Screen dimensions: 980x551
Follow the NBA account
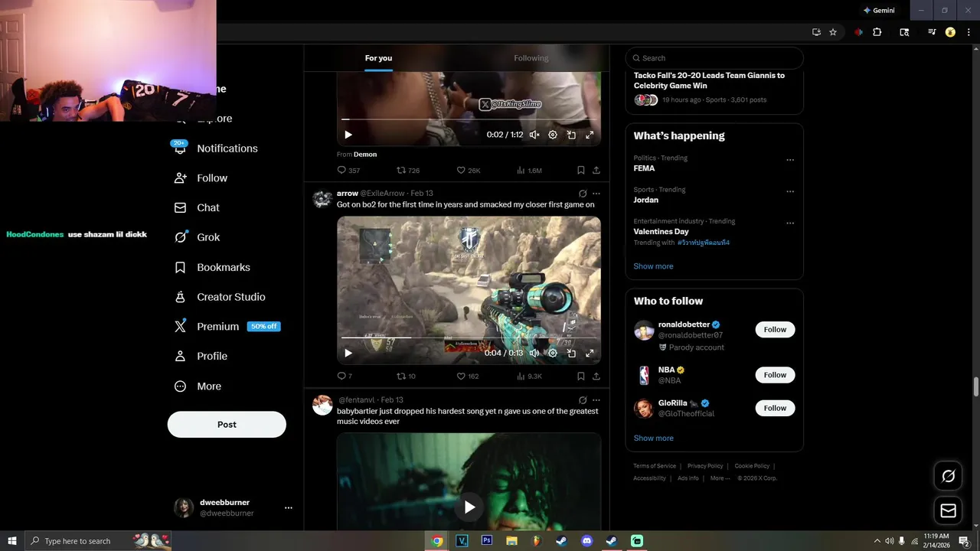click(x=775, y=375)
